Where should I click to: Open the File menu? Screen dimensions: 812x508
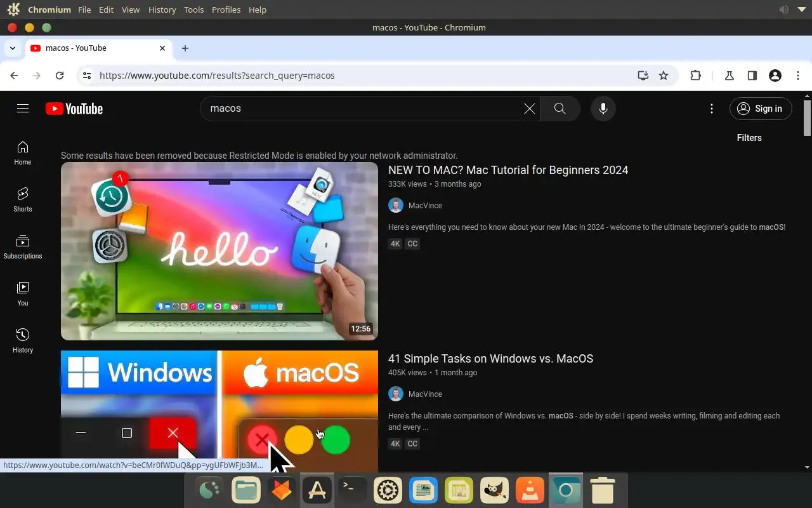click(x=84, y=10)
